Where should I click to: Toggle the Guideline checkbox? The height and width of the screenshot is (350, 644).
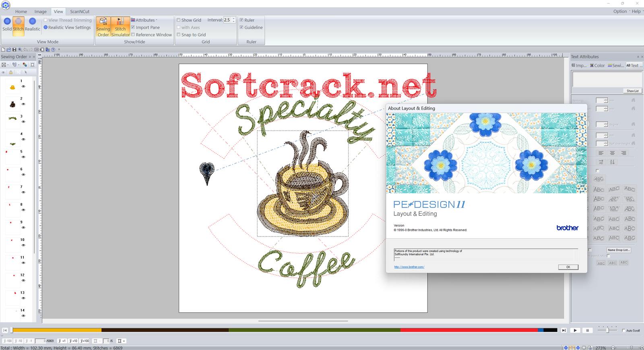241,27
